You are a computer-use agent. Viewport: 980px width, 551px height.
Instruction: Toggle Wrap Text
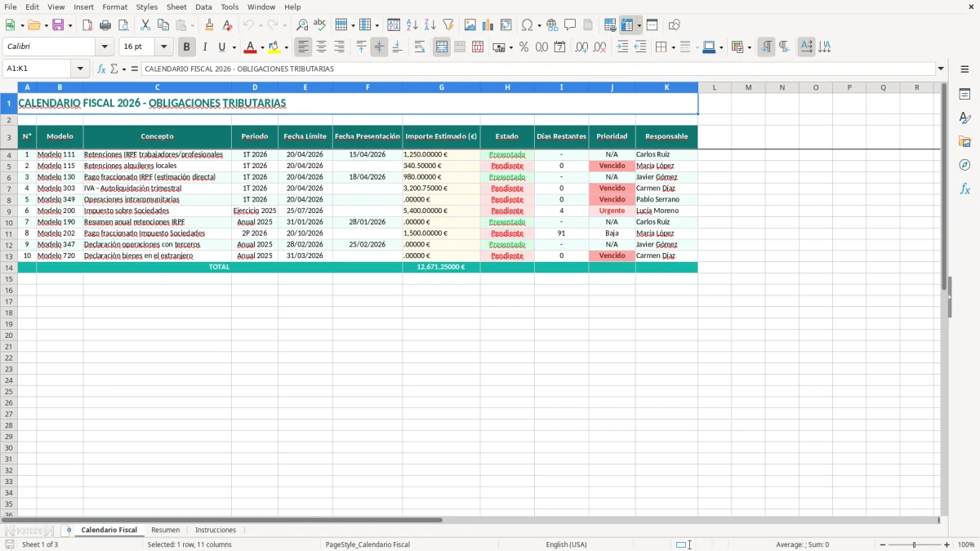(420, 47)
